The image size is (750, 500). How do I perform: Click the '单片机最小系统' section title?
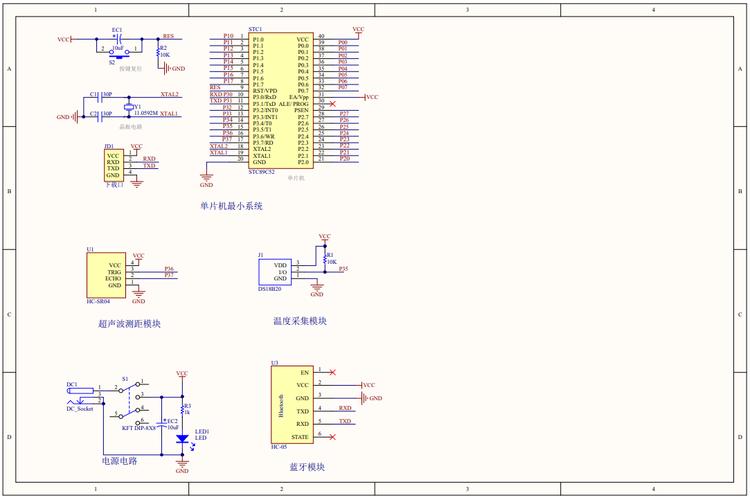pos(231,206)
